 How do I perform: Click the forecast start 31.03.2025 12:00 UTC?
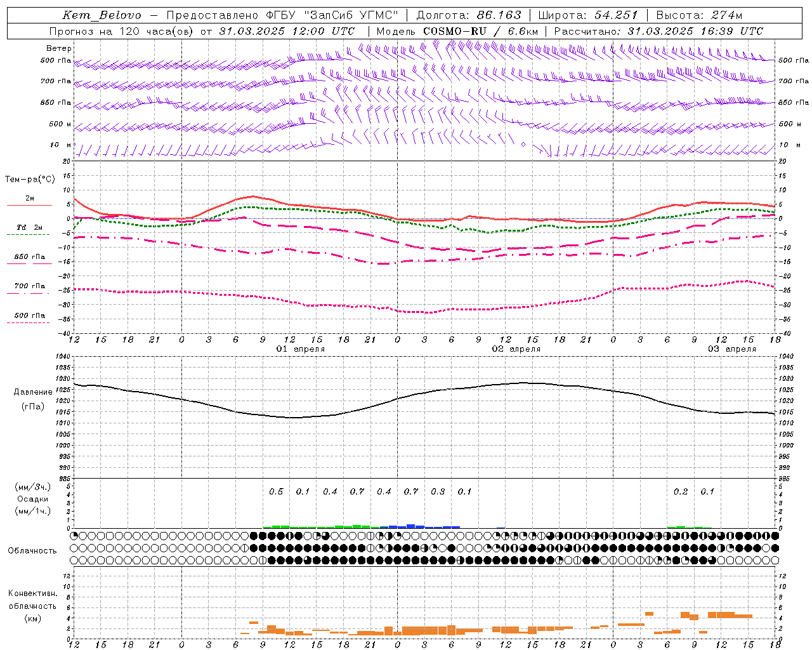point(287,31)
